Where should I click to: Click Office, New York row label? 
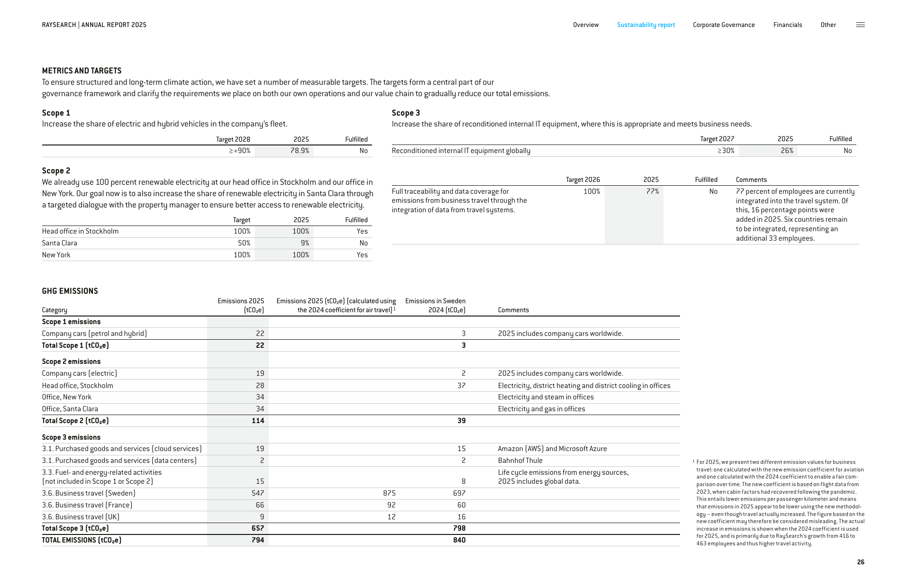click(66, 397)
